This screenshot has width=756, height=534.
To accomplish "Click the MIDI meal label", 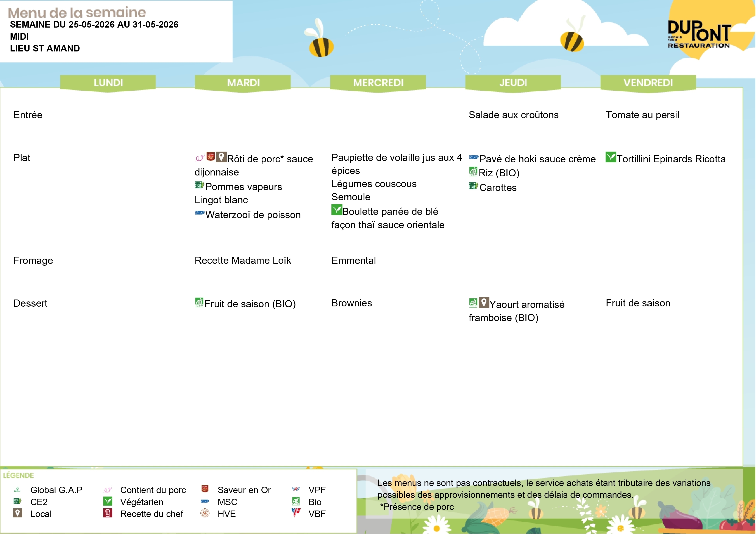I will click(19, 37).
